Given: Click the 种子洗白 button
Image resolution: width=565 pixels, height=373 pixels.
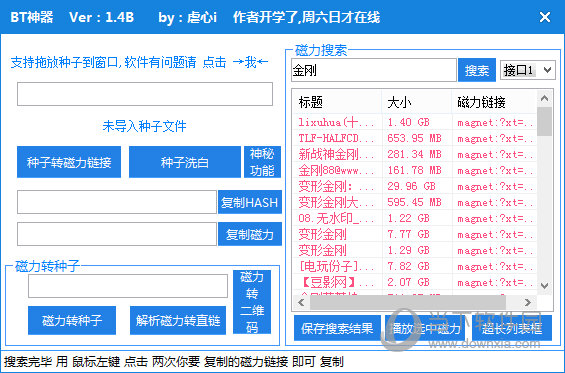Looking at the screenshot, I should click(185, 162).
